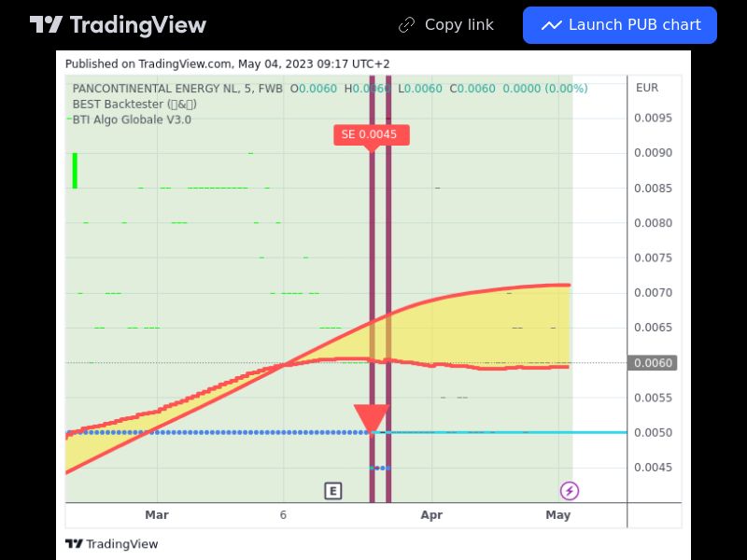The image size is (747, 560).
Task: Click the tall green candle near chart start
Action: [75, 171]
